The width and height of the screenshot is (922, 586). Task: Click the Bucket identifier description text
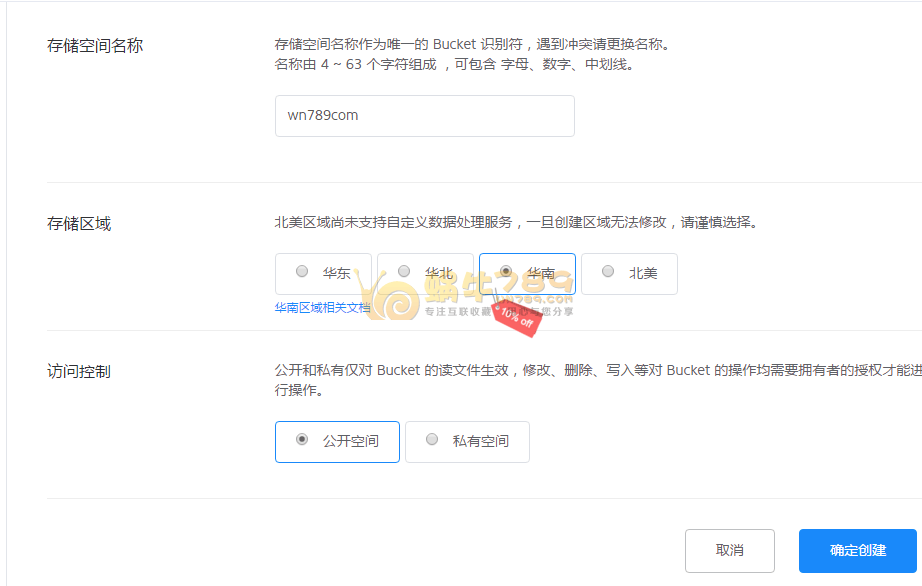(x=472, y=44)
